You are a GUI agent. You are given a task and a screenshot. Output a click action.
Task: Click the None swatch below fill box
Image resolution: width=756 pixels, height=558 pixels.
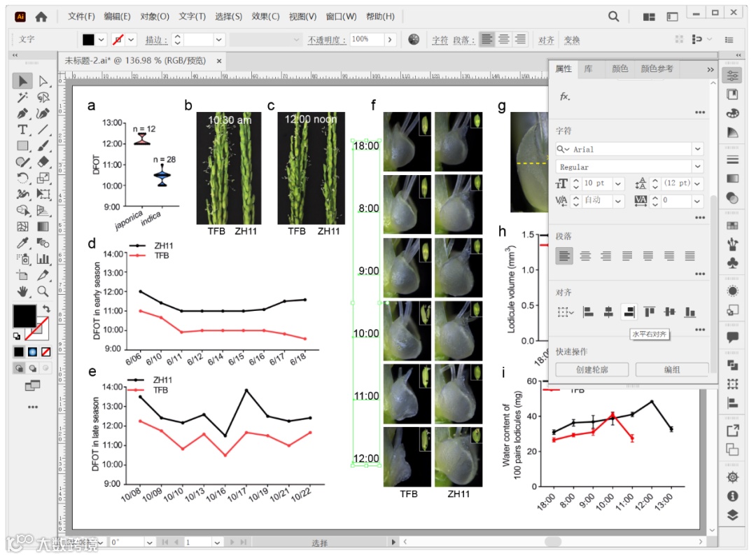point(45,351)
